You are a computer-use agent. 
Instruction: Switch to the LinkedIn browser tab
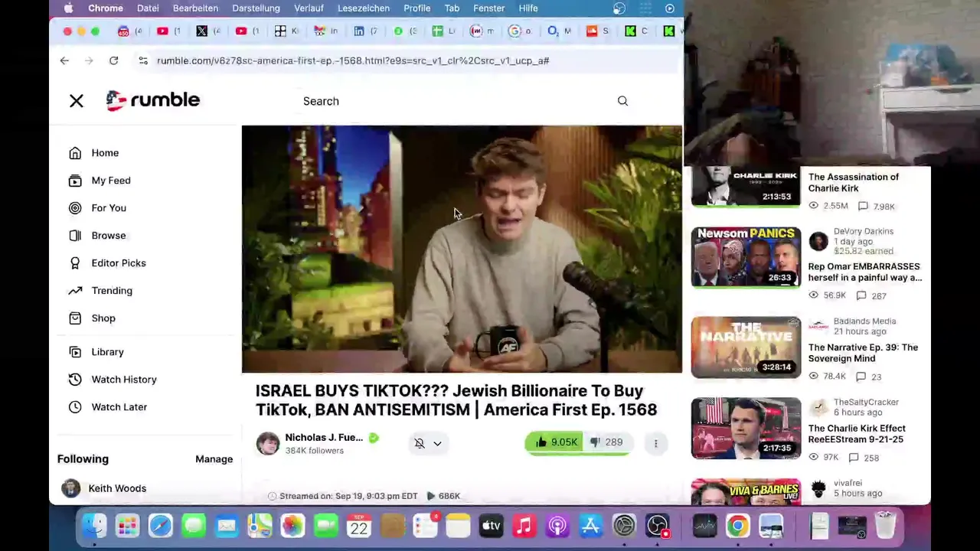tap(364, 31)
